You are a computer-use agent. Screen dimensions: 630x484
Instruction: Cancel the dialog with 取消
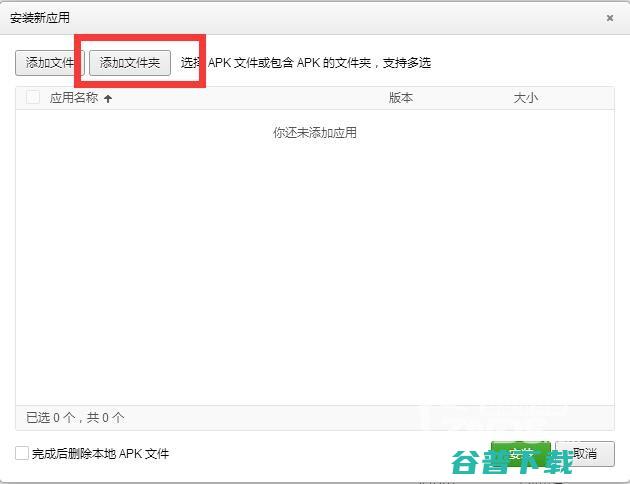click(x=584, y=454)
